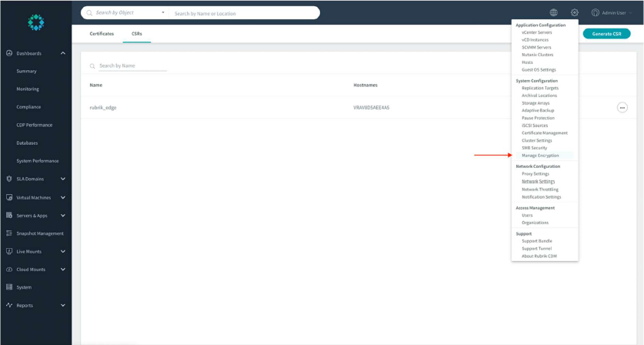
Task: Click the Snapshot Management sidebar icon
Action: point(9,233)
